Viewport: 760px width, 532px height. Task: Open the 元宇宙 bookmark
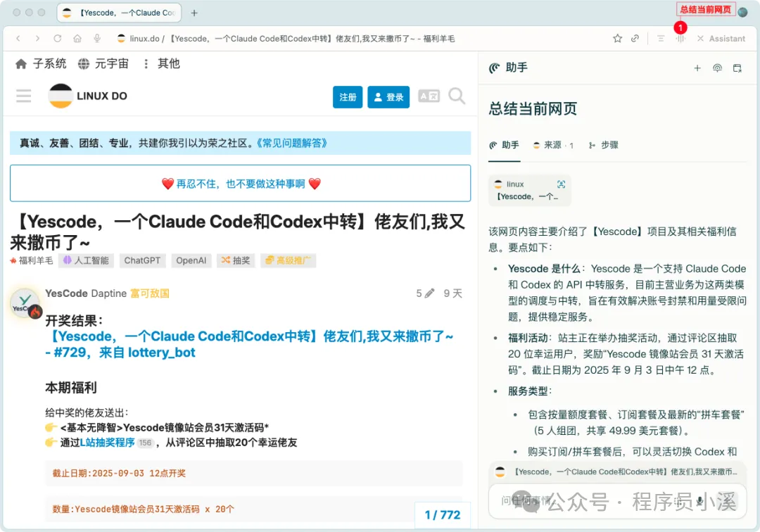[x=103, y=63]
